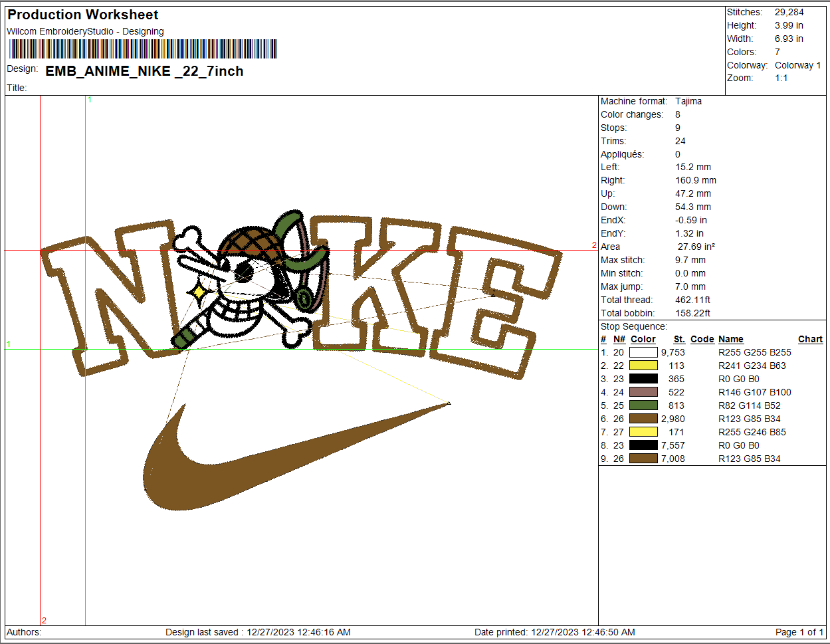
Task: Click the Chart column header
Action: pos(810,339)
